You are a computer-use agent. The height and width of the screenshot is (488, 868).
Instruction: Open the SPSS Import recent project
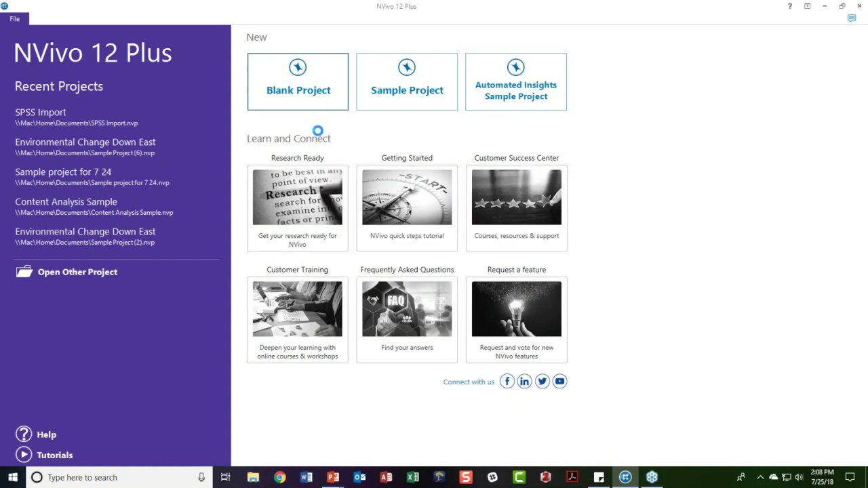(x=77, y=117)
